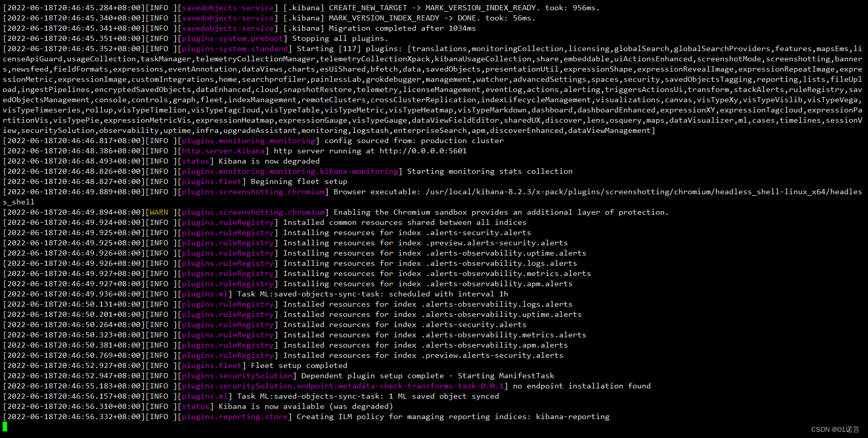Click the [plugins-system.preboot] logger tag
The width and height of the screenshot is (868, 438).
pos(232,38)
